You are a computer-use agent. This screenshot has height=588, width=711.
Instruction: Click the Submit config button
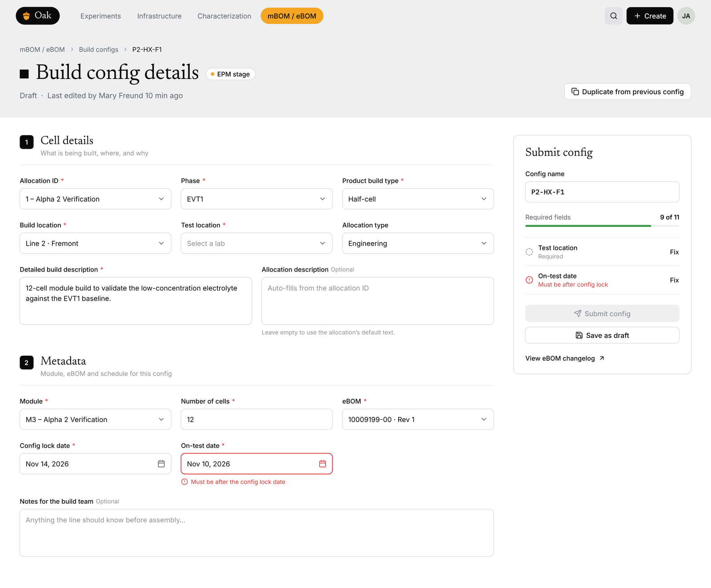602,314
